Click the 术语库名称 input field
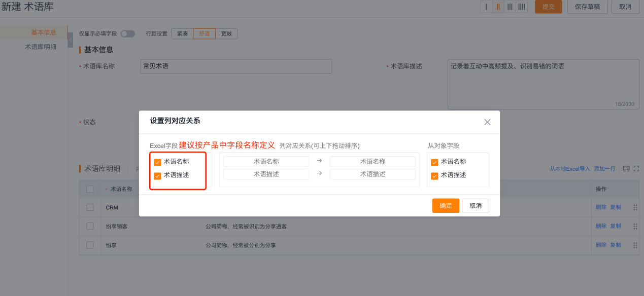Viewport: 644px width, 296px height. [236, 66]
